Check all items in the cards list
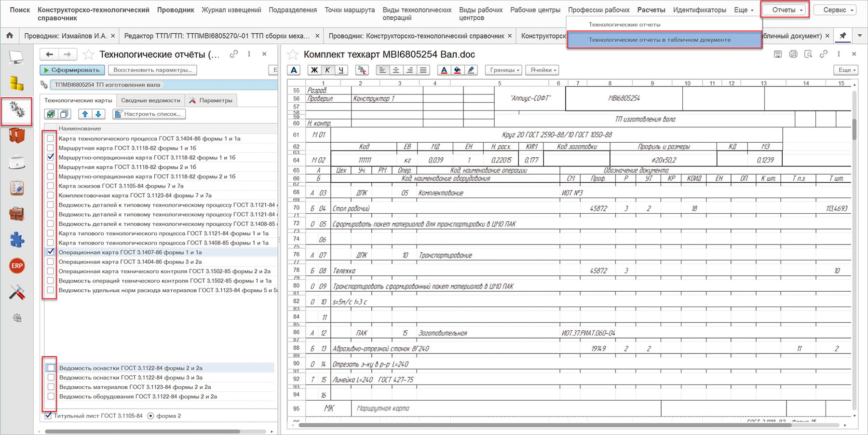 (51, 114)
